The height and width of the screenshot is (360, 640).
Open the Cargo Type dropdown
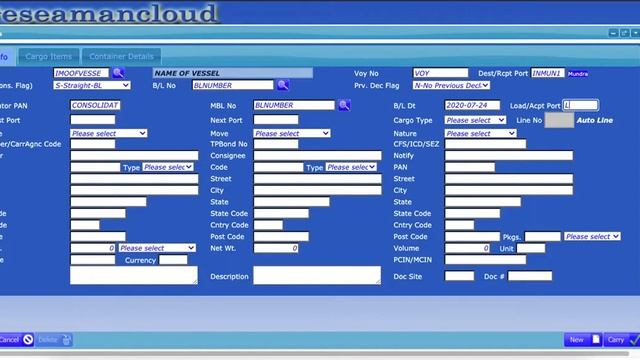[475, 120]
